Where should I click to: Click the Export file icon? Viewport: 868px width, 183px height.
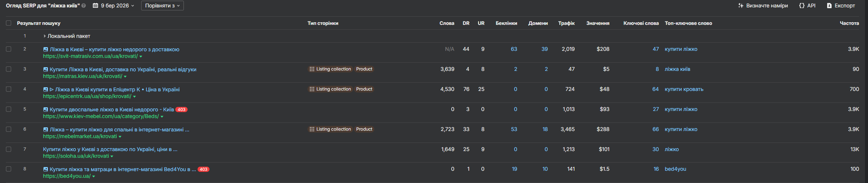click(829, 6)
